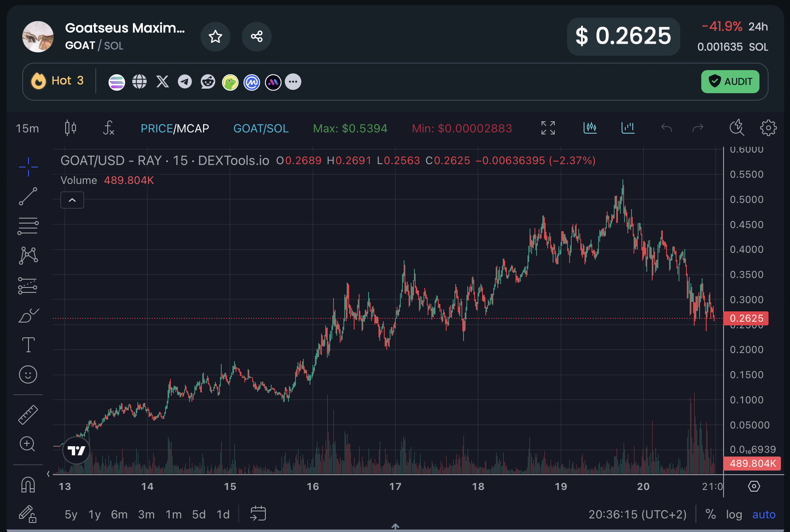The height and width of the screenshot is (532, 790).
Task: Open the Solana explorer icon link
Action: pos(117,82)
